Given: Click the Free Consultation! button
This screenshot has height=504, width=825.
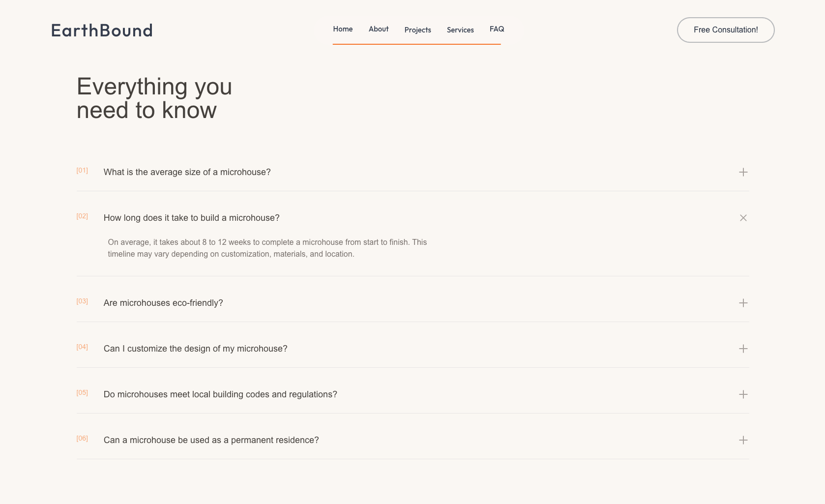Looking at the screenshot, I should pyautogui.click(x=726, y=30).
